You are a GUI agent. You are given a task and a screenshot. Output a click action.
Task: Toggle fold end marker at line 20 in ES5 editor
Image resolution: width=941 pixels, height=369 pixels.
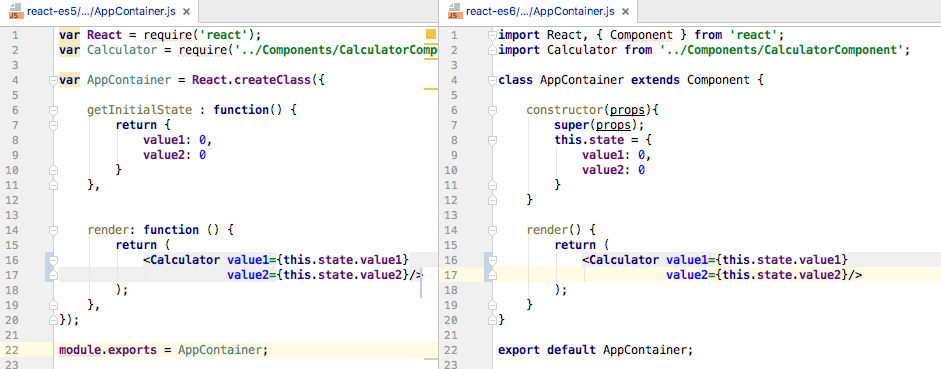pyautogui.click(x=53, y=320)
